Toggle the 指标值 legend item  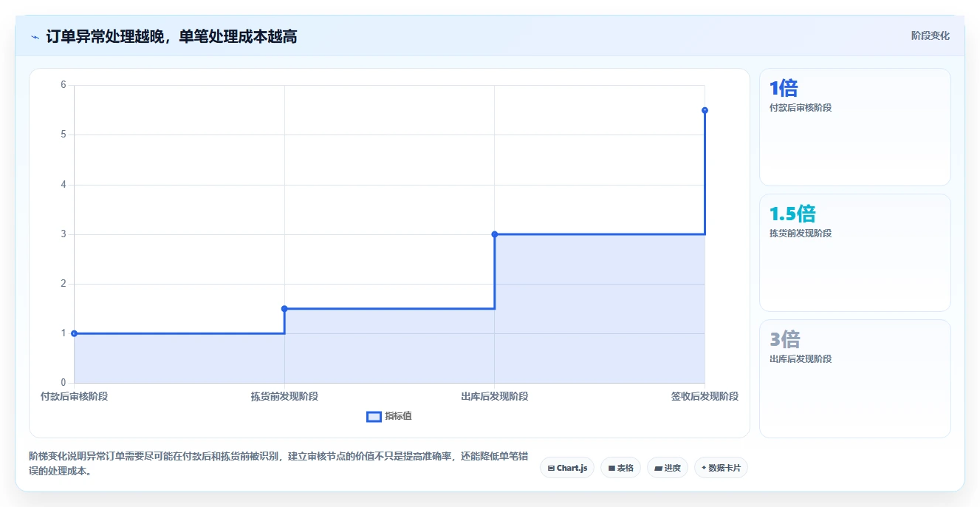pos(389,416)
